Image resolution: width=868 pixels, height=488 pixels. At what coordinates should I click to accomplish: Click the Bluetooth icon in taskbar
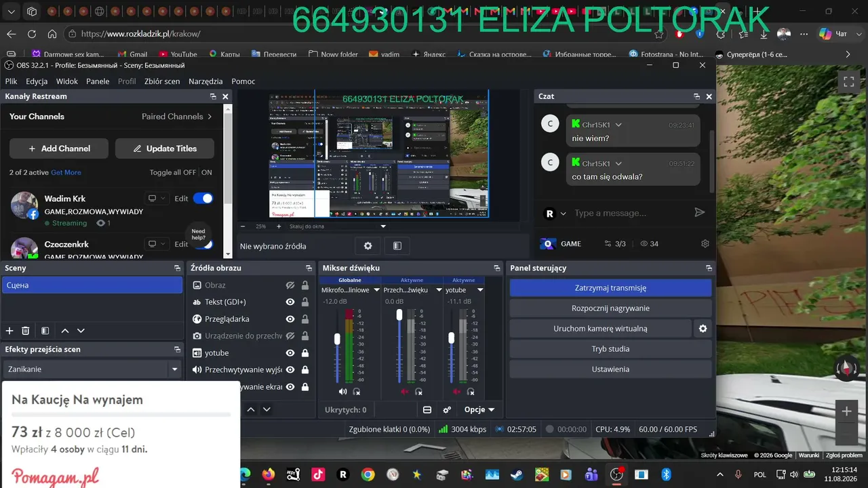coord(666,474)
